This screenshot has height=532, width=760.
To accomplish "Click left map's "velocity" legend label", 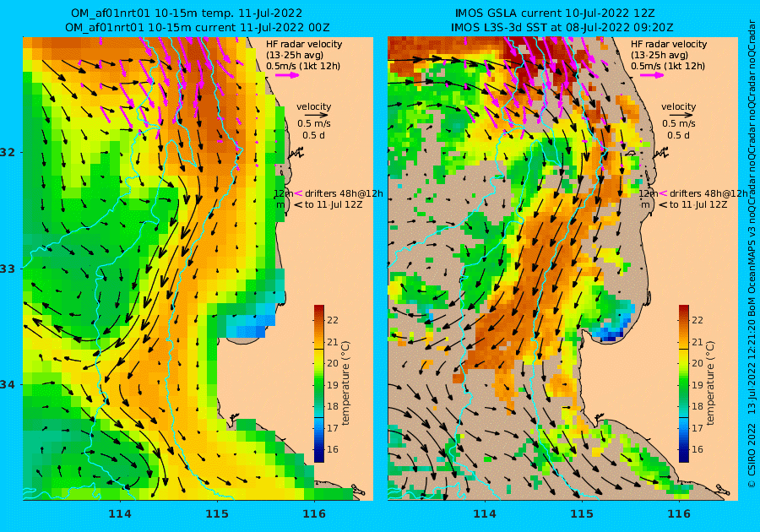I will 313,106.
